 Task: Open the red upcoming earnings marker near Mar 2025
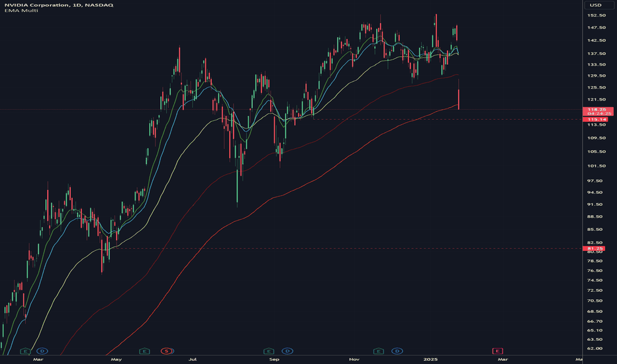[x=498, y=351]
